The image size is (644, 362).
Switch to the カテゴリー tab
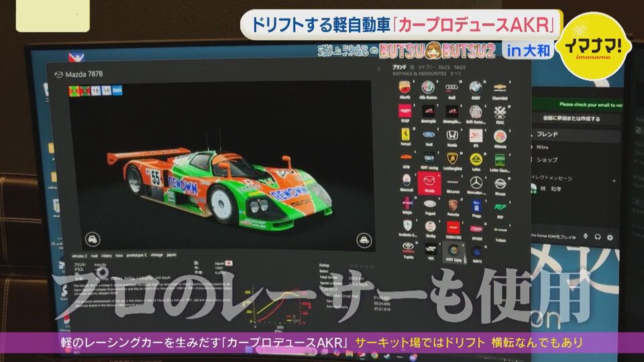pos(427,67)
